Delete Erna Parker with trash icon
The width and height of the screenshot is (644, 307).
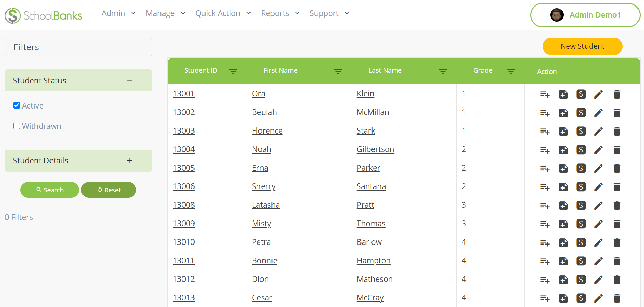[x=617, y=169]
